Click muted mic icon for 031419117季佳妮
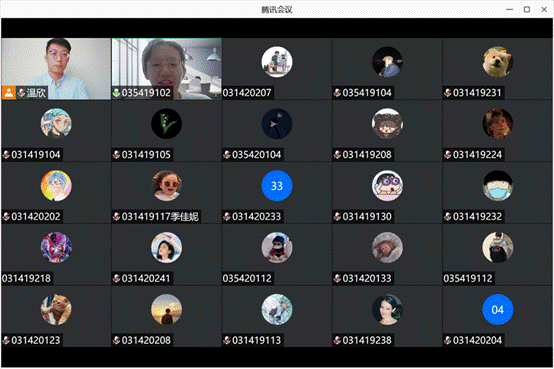554x369 pixels. tap(117, 217)
